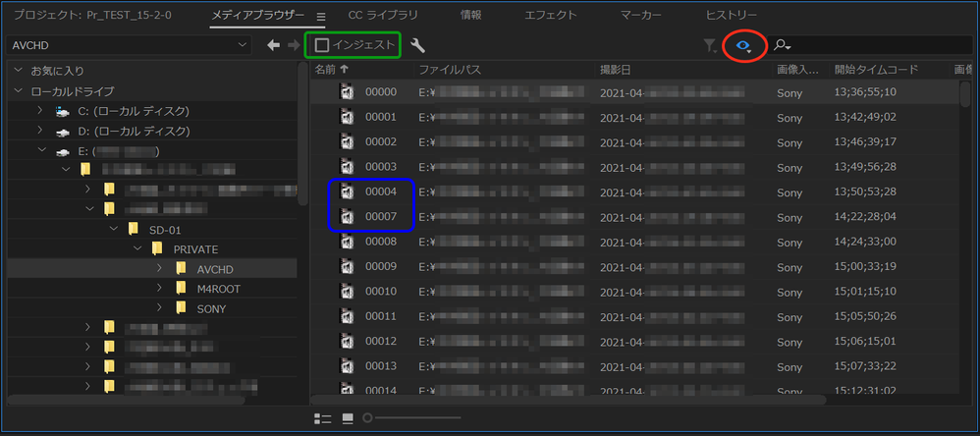Switch to thumbnail view
This screenshot has width=980, height=436.
pos(349,418)
